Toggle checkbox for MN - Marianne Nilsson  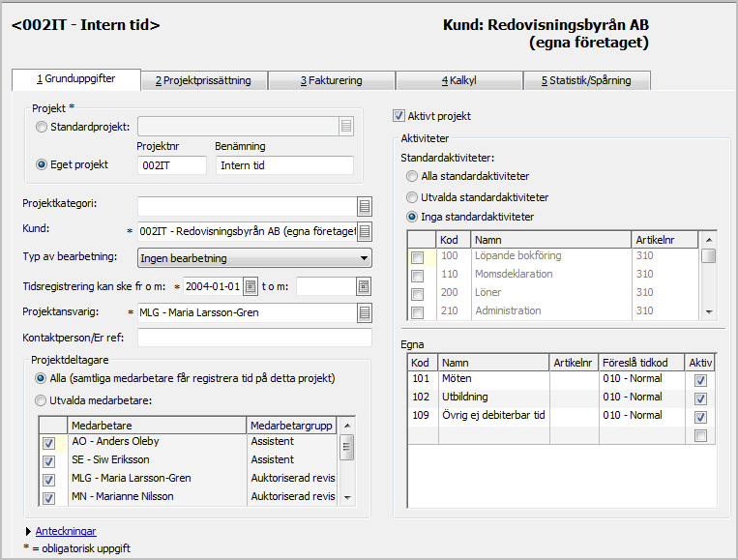click(x=48, y=498)
